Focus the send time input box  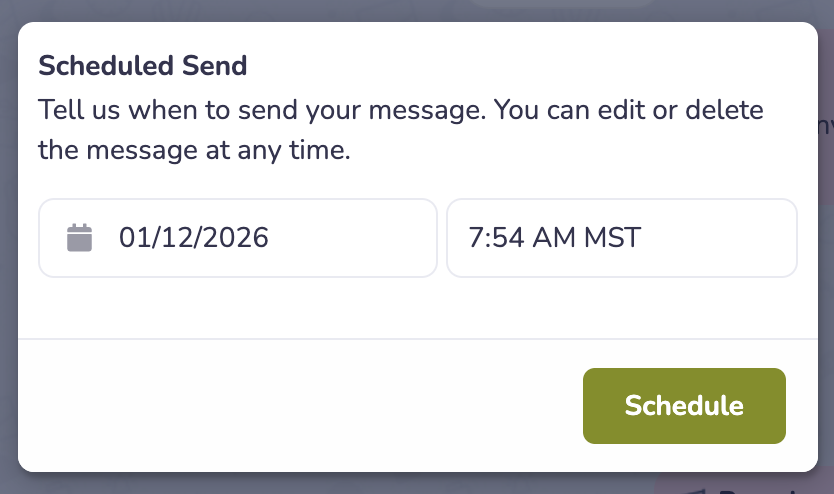tap(700, 238)
